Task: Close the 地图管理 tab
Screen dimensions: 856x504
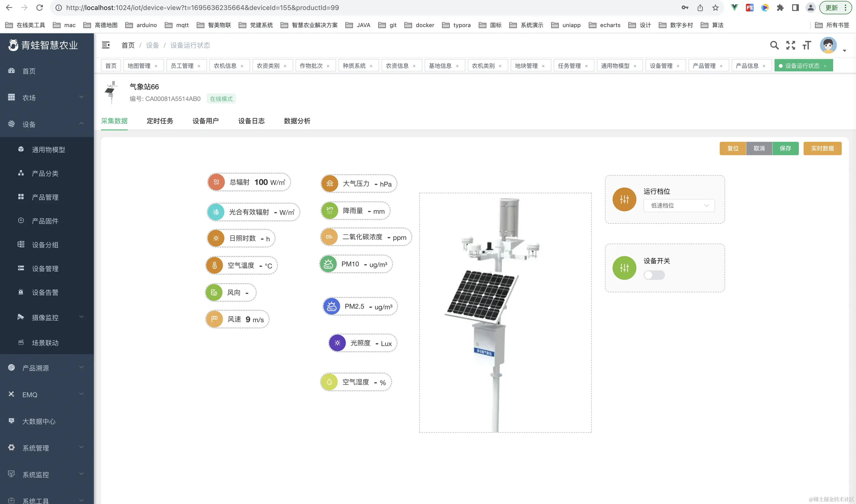Action: pyautogui.click(x=157, y=65)
